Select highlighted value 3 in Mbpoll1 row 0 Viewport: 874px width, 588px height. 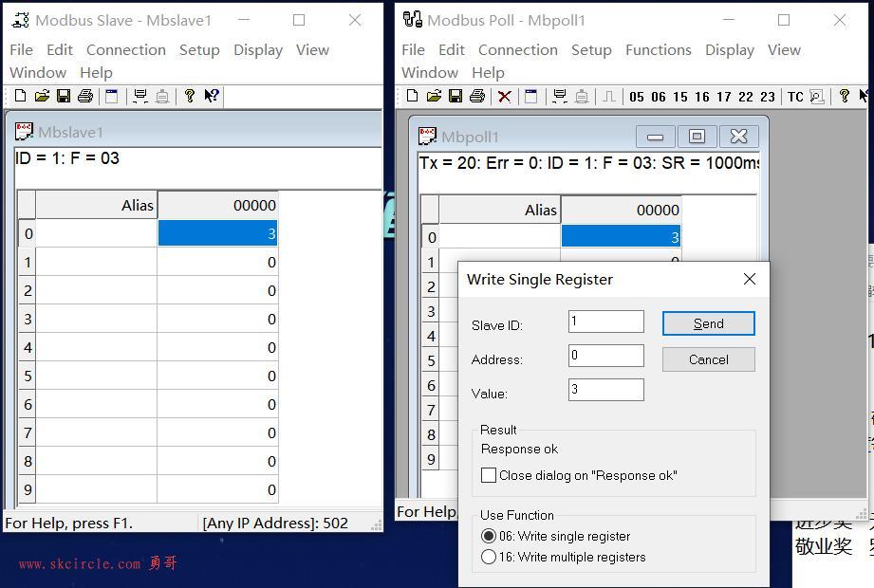[x=621, y=237]
